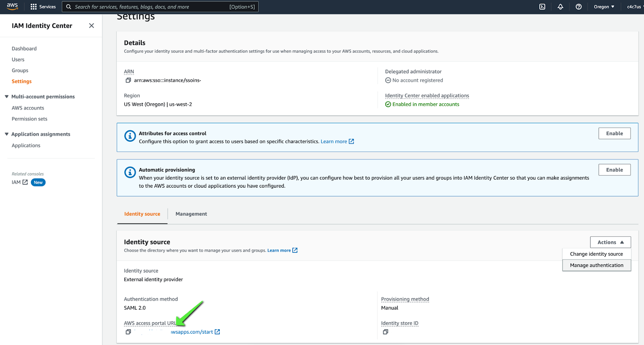Copy the Identity store ID
Screen dimensions: 644x345
pyautogui.click(x=386, y=332)
